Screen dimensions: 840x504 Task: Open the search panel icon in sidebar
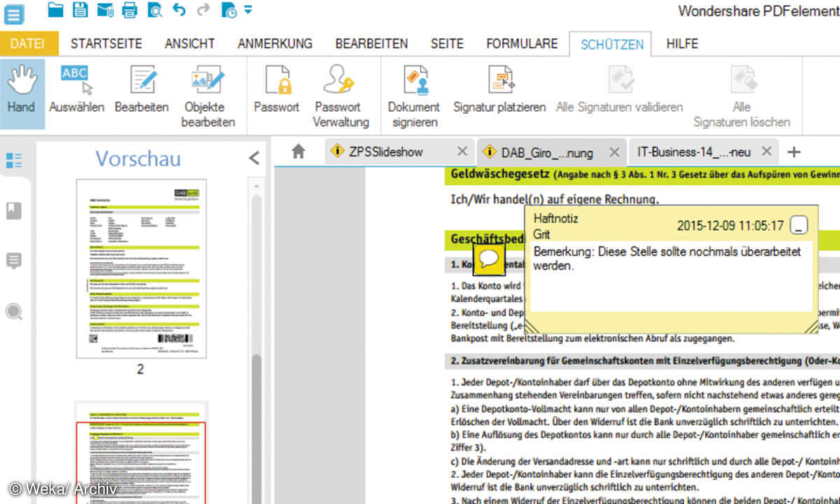[x=14, y=311]
